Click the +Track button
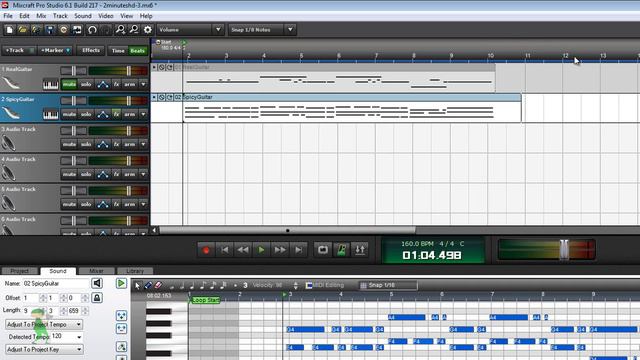The width and height of the screenshot is (640, 360). [18, 51]
